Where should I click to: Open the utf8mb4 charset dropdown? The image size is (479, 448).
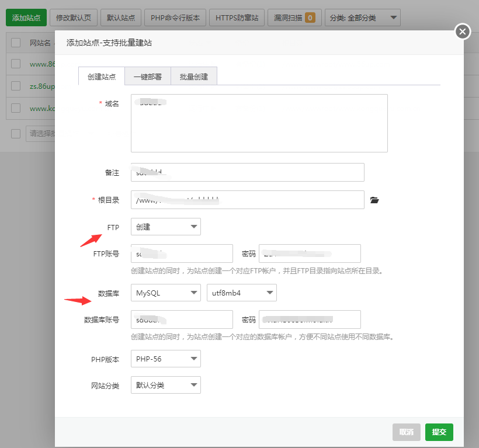[242, 293]
